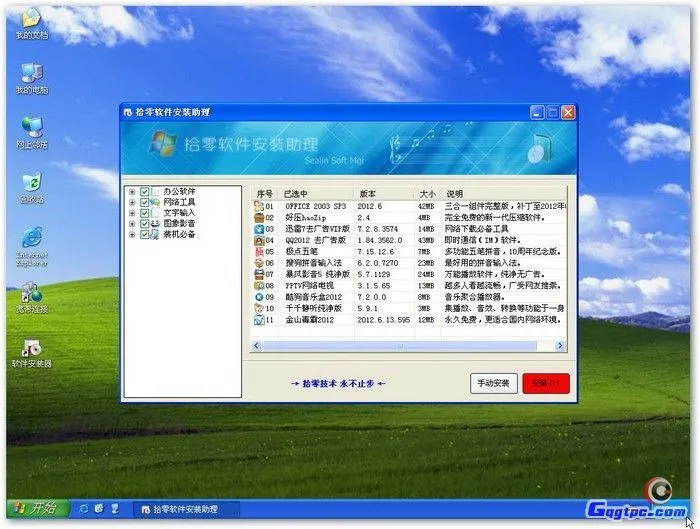Expand the 网络工具 tree node
The image size is (700, 529).
coord(132,203)
